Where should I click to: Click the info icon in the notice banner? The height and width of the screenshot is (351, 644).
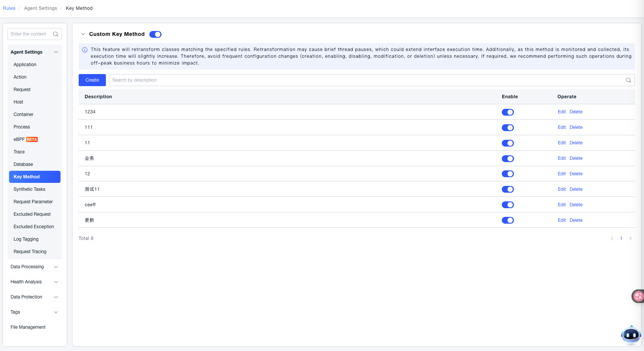[85, 50]
